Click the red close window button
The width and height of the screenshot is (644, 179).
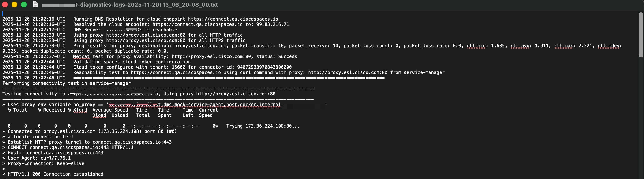[x=5, y=5]
